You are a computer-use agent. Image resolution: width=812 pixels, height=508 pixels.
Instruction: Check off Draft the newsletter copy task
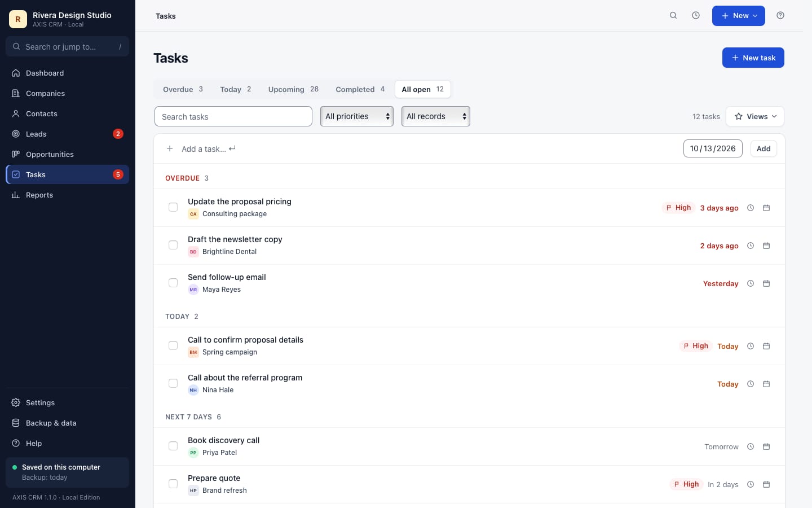pyautogui.click(x=173, y=245)
